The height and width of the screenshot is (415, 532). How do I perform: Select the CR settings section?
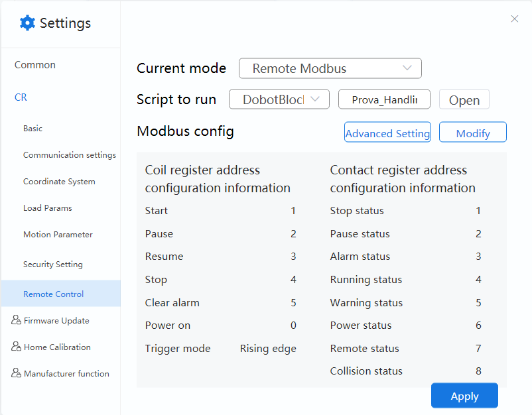pos(21,97)
